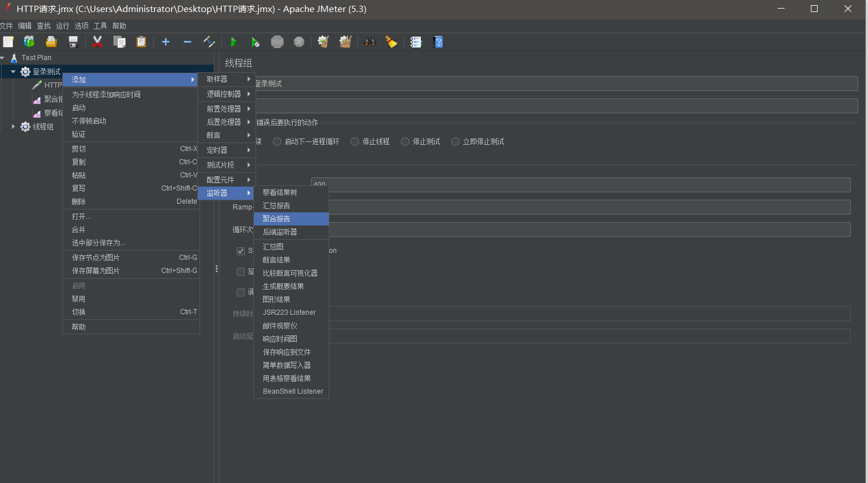
Task: Click 为子线程添加响应时间 menu entry
Action: pos(131,94)
